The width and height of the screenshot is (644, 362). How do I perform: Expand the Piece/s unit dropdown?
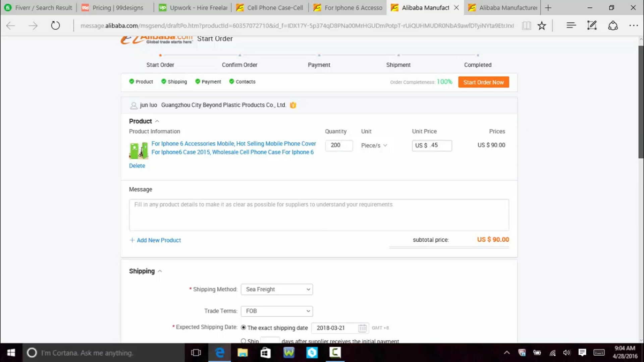(374, 145)
